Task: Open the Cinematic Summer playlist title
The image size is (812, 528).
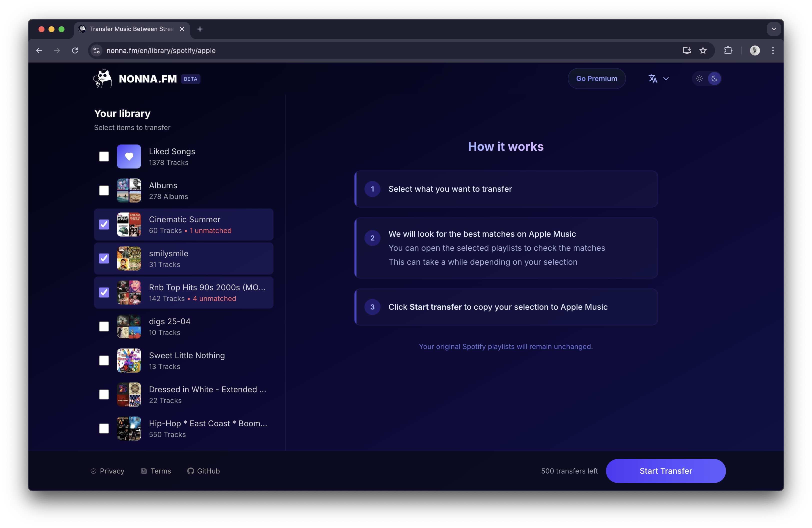Action: click(184, 219)
